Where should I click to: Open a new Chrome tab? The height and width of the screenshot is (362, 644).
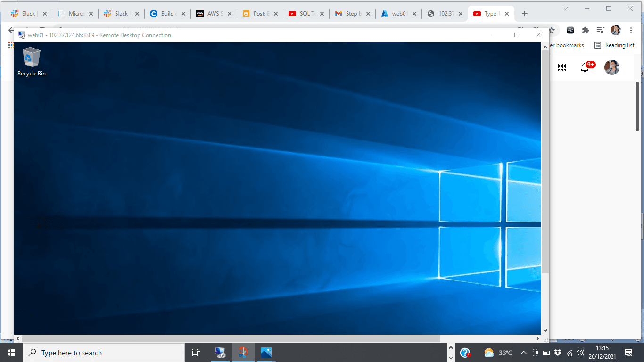pos(525,14)
